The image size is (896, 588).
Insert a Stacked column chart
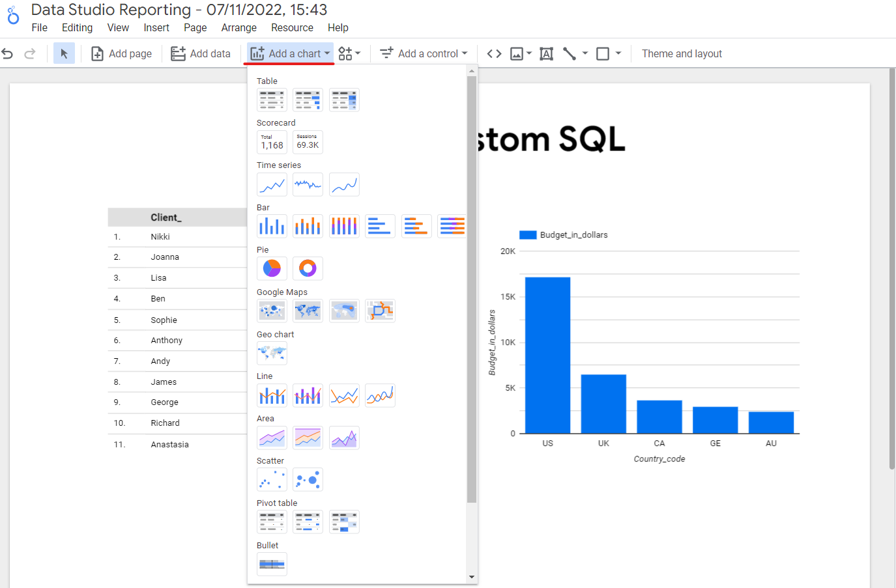point(308,226)
